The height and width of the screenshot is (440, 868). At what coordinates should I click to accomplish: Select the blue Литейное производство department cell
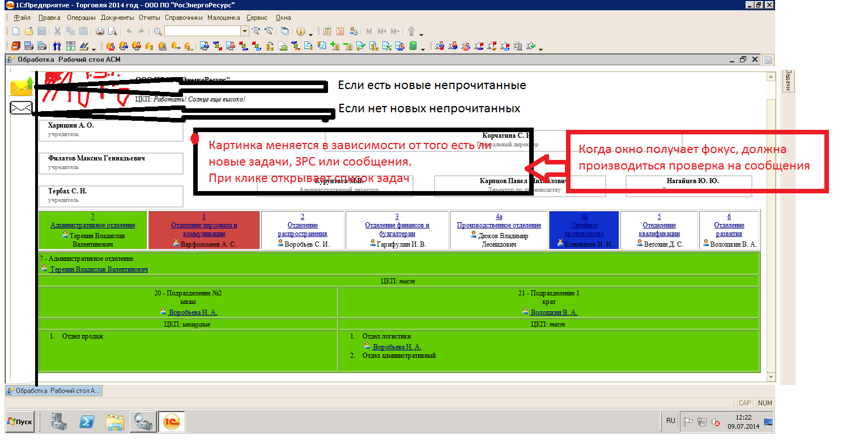(x=584, y=230)
